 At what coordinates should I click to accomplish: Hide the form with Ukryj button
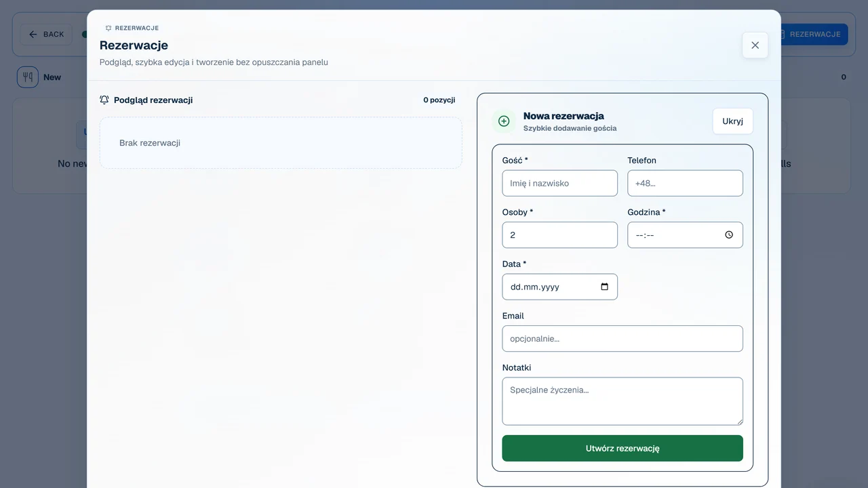tap(732, 121)
